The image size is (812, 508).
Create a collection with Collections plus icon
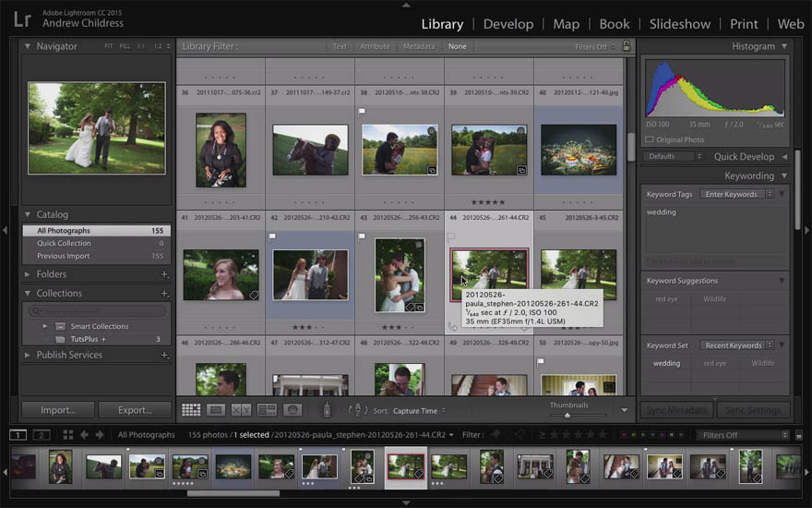point(164,294)
